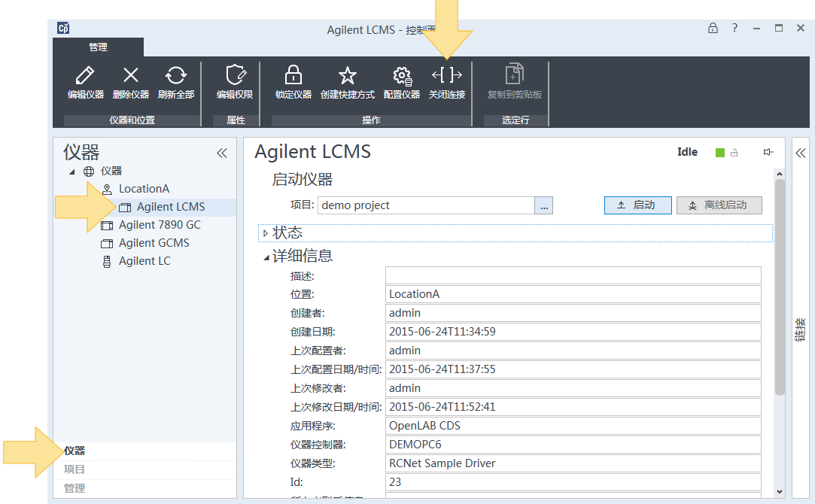Click the lock icon in title bar

pos(713,28)
